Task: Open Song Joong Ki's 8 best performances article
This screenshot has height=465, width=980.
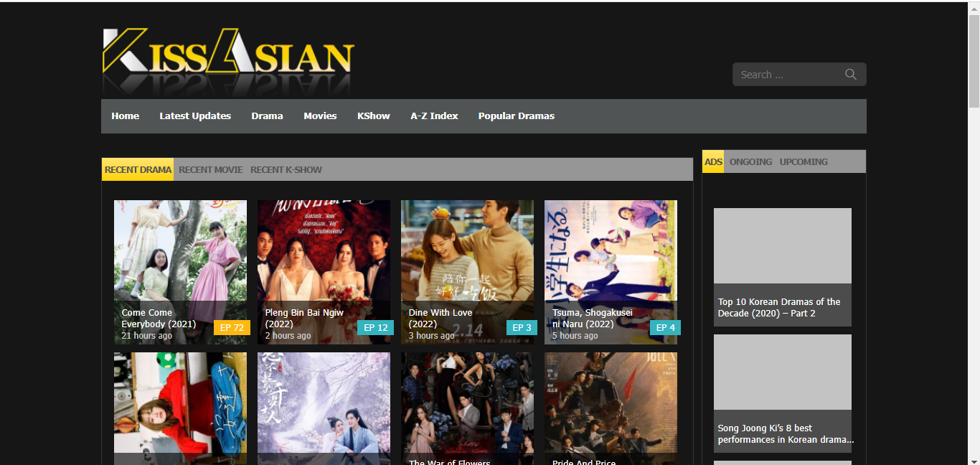Action: coord(786,433)
